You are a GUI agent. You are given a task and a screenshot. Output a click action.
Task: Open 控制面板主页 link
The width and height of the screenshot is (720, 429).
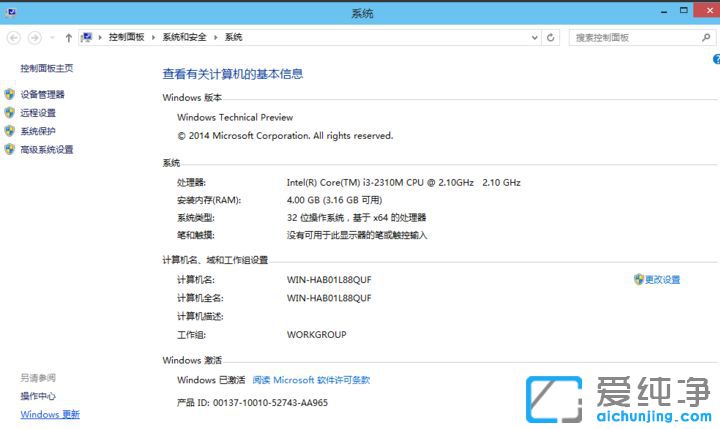tap(46, 68)
